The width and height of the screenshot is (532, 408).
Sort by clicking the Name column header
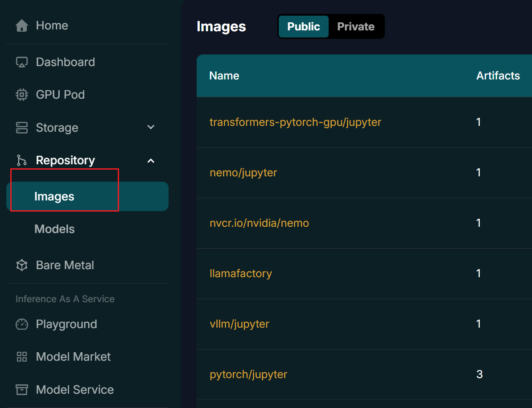click(224, 75)
